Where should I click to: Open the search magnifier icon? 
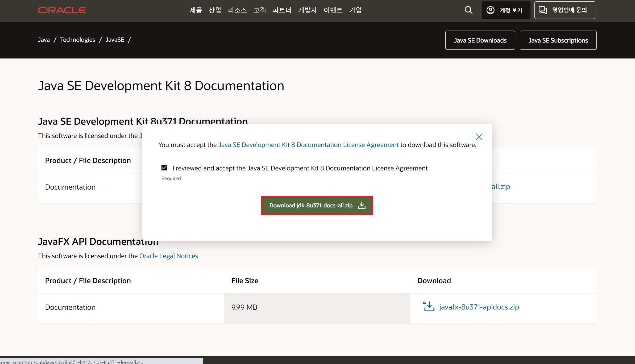coord(468,10)
